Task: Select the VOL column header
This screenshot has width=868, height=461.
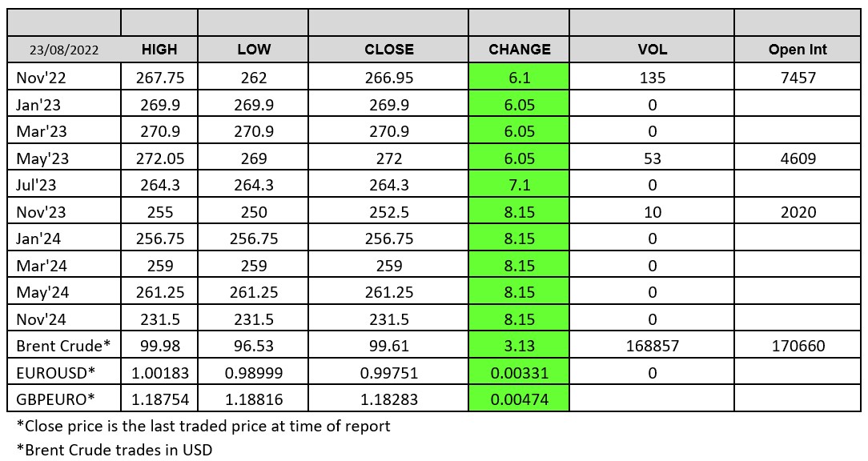Action: coord(652,50)
